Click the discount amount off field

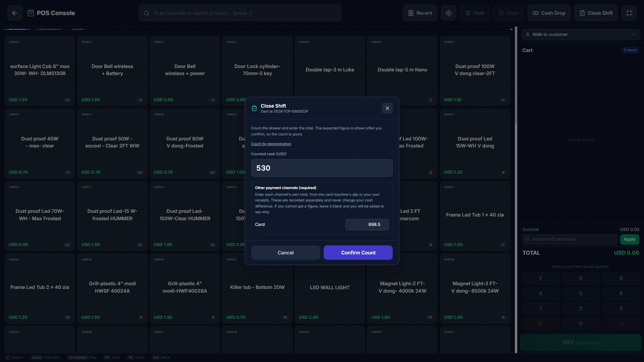click(570, 239)
